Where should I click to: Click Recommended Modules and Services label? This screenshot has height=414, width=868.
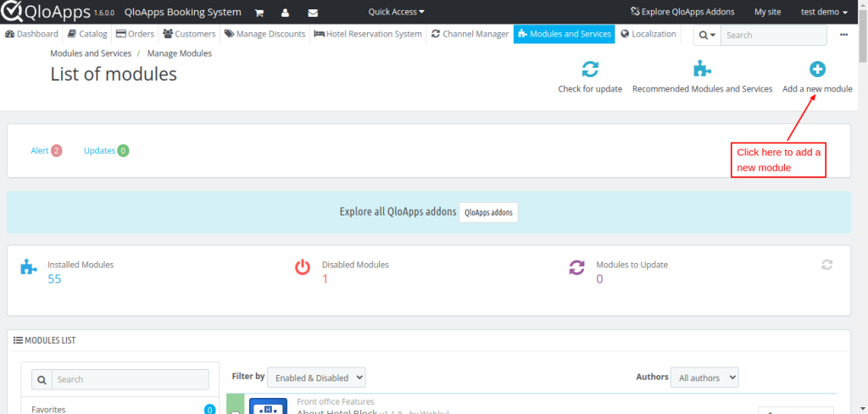pos(703,89)
